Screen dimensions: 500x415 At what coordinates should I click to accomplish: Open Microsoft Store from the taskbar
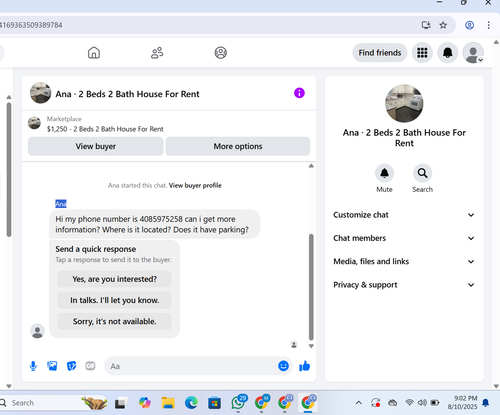pos(214,403)
